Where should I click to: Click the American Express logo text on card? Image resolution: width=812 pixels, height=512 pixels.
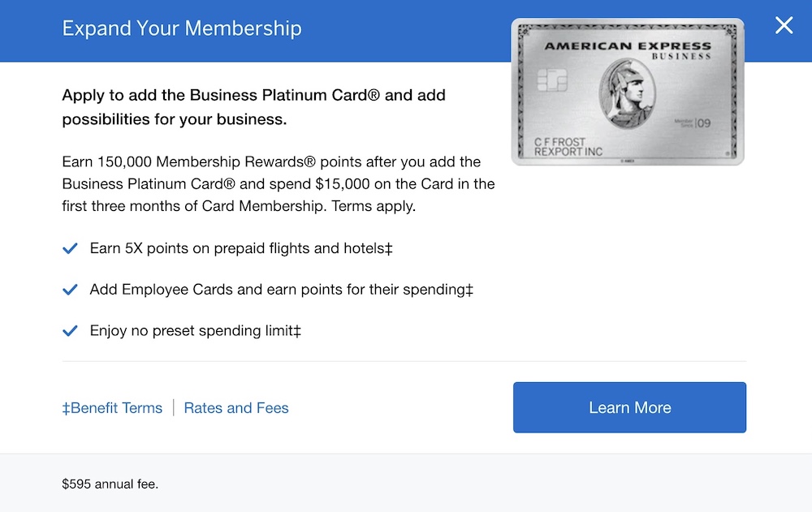(x=628, y=46)
